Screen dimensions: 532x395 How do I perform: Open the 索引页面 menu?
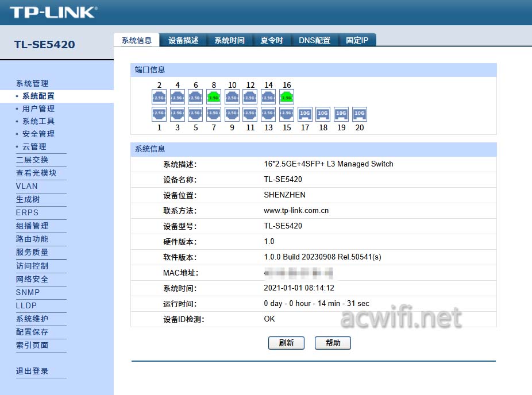click(32, 345)
